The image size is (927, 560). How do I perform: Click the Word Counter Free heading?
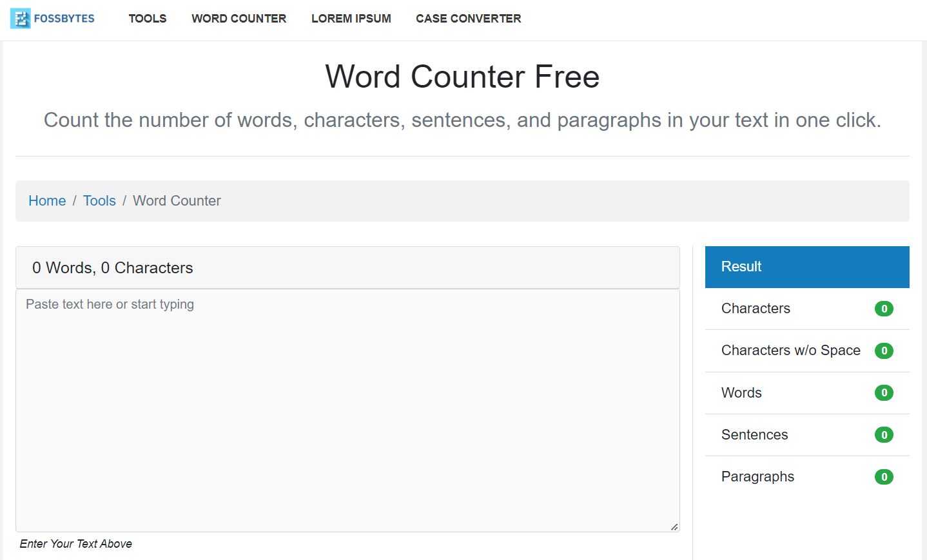coord(462,77)
